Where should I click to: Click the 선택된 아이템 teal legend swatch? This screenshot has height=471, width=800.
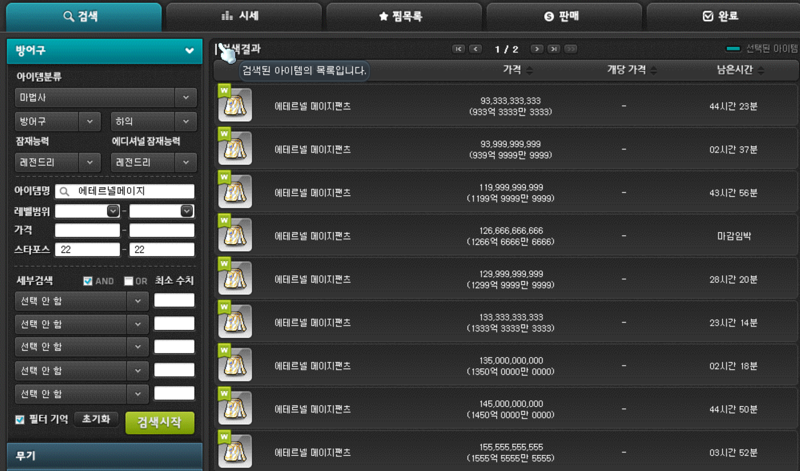click(x=733, y=49)
